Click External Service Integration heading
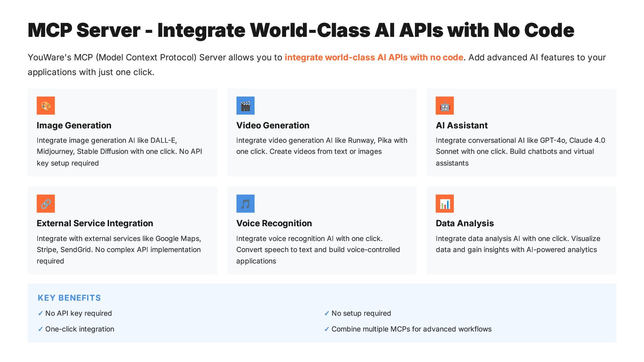 point(95,223)
